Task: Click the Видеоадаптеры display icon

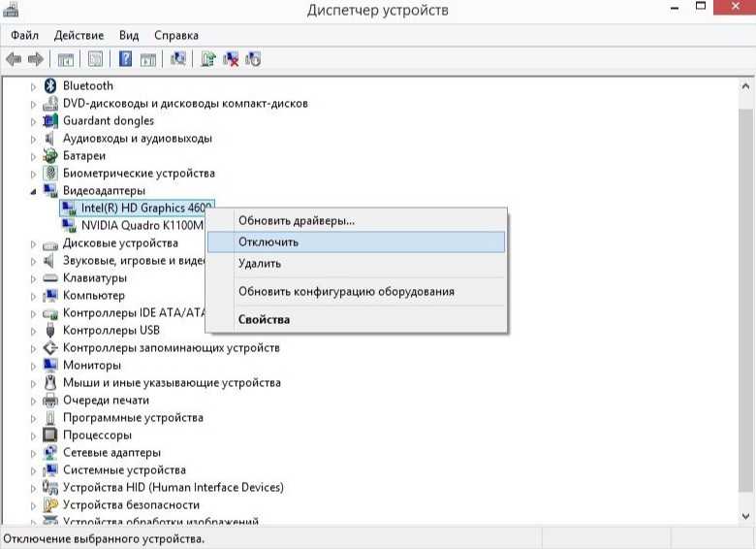Action: coord(50,190)
